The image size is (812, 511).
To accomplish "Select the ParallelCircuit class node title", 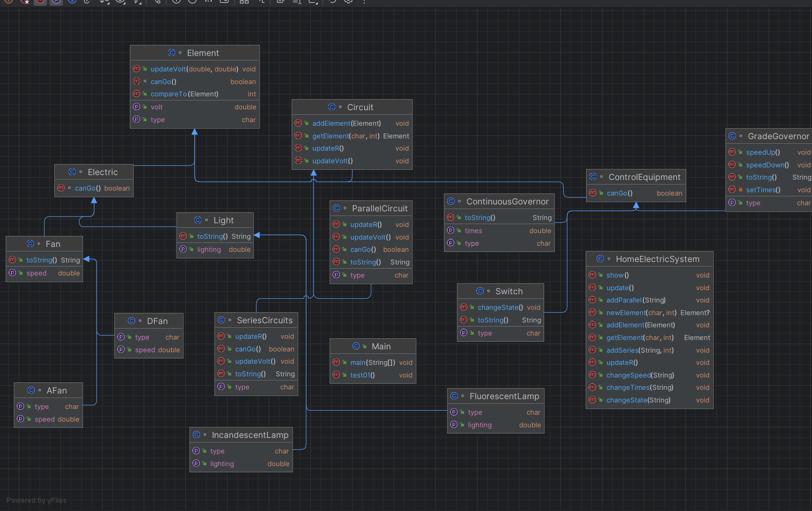I will coord(379,209).
